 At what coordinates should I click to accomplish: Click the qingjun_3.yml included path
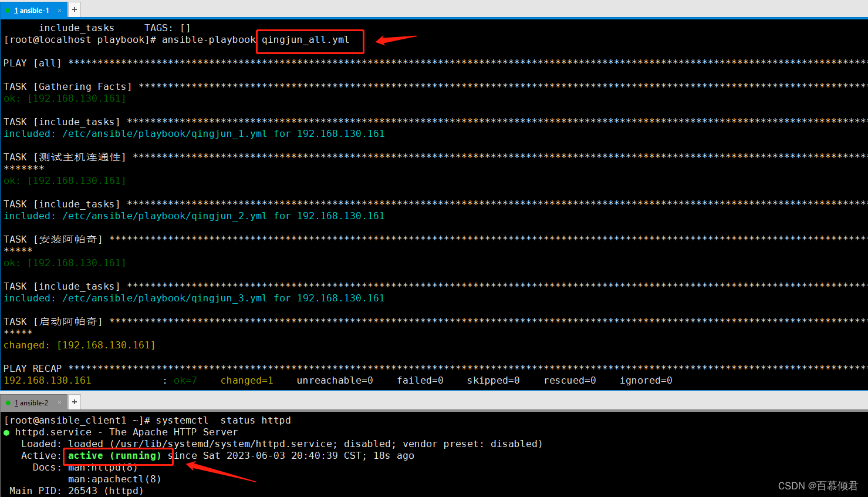(x=165, y=298)
